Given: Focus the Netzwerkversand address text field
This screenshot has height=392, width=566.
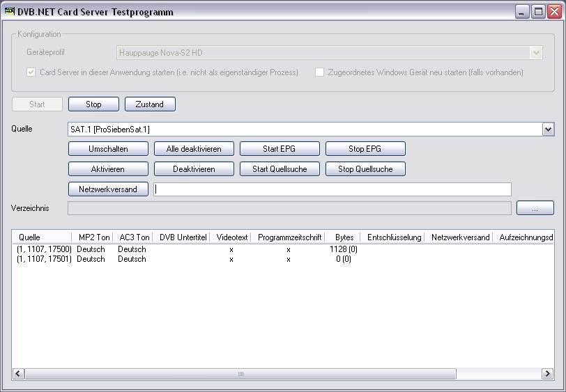Looking at the screenshot, I should 332,189.
